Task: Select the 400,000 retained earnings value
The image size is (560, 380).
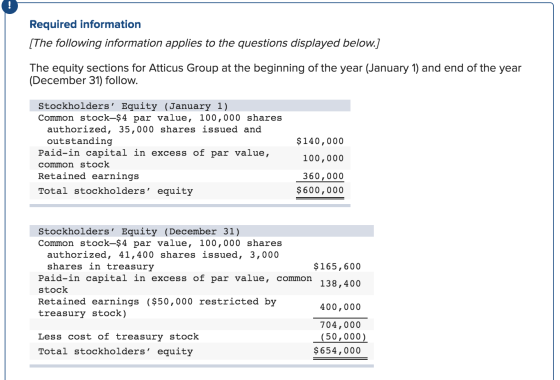Action: (340, 307)
